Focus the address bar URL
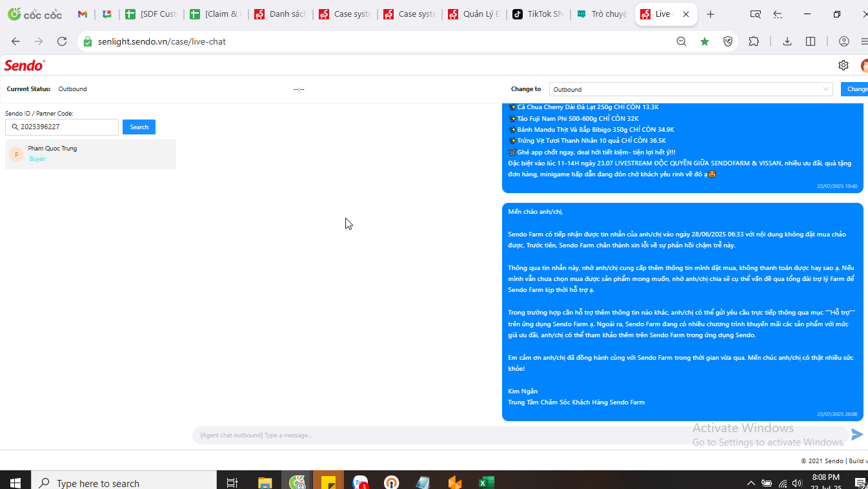This screenshot has height=489, width=868. coord(162,41)
